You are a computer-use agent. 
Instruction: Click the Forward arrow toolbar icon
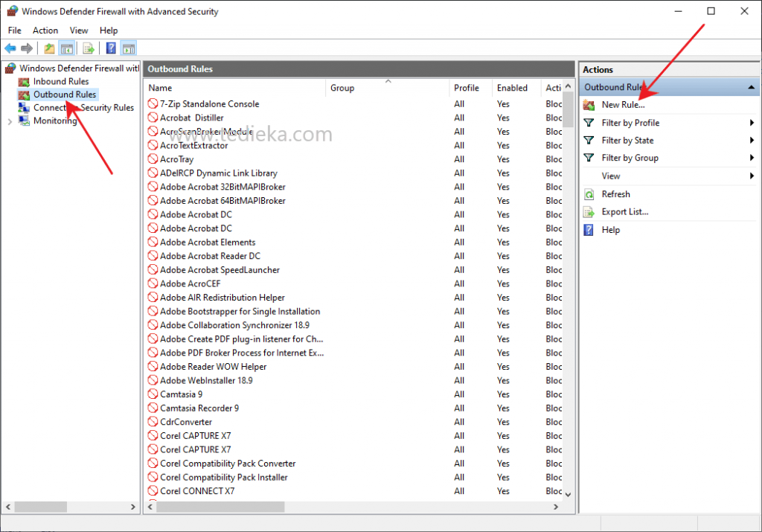click(27, 48)
